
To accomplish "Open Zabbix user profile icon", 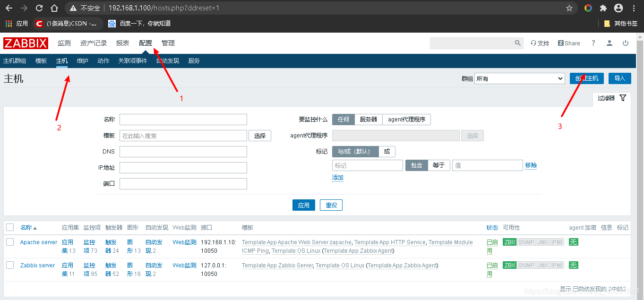I will 610,43.
